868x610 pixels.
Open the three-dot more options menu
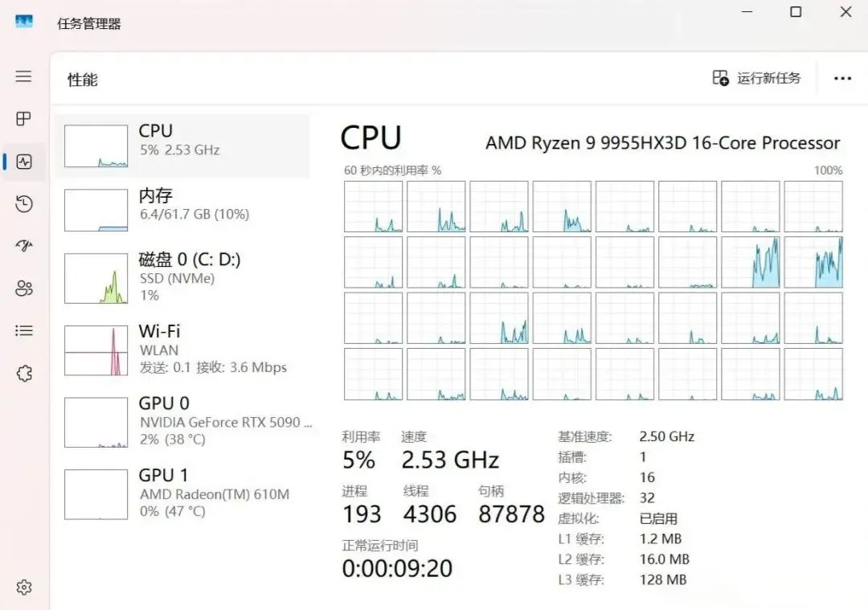tap(842, 79)
